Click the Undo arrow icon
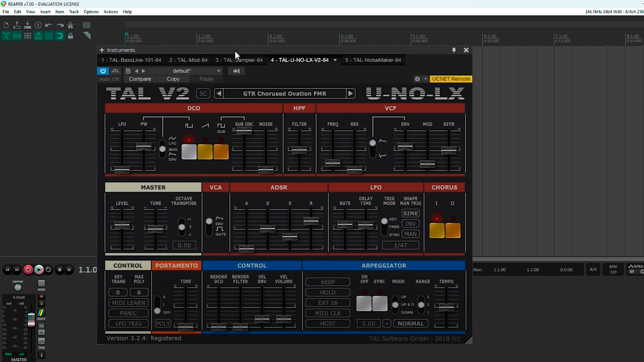Screen dimensions: 644x362 coord(49,25)
